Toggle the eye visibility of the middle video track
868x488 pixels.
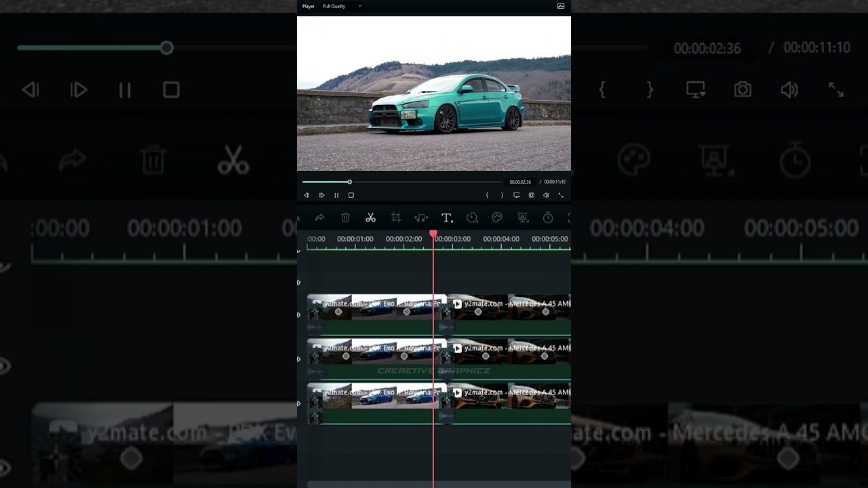coord(298,359)
